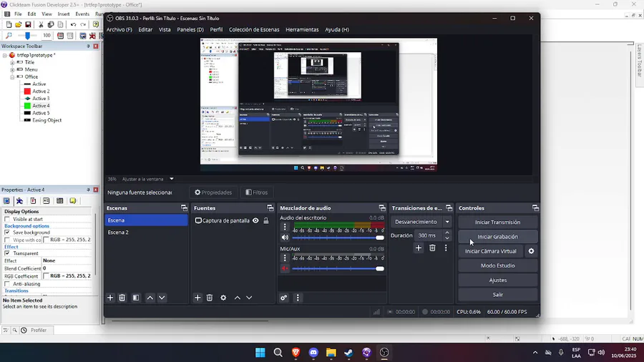Open Paneles (D) menu in OBS
Image resolution: width=644 pixels, height=362 pixels.
pos(190,29)
